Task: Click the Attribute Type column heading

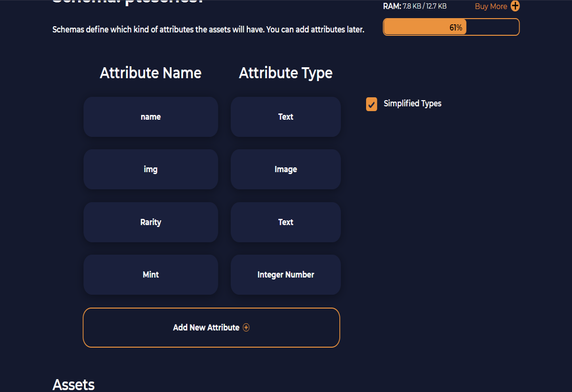Action: [286, 73]
